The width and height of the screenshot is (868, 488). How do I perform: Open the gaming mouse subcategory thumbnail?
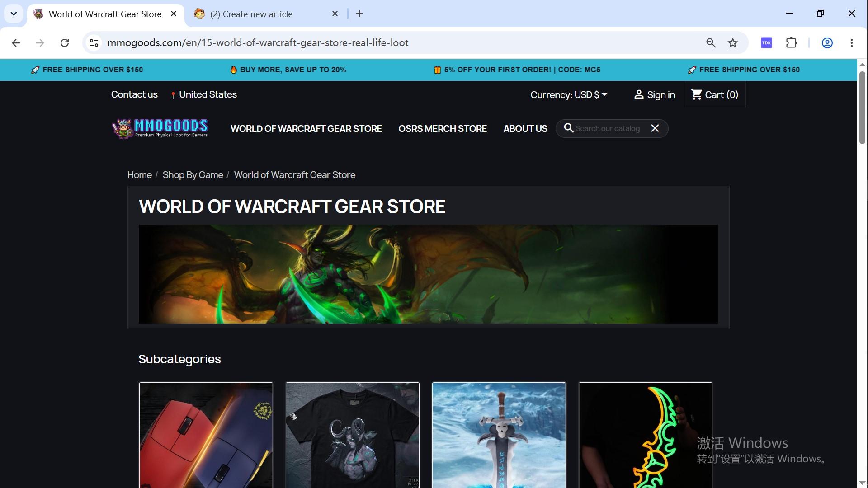click(x=206, y=435)
